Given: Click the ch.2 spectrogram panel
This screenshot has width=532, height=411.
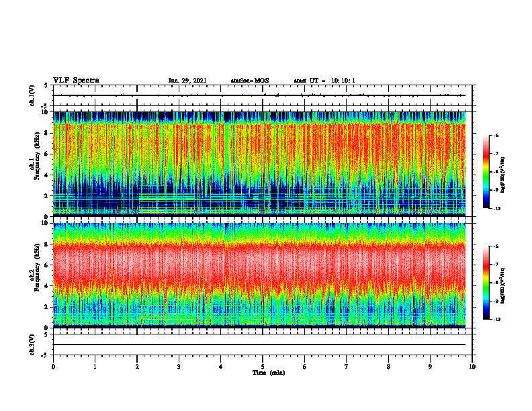Looking at the screenshot, I should [x=259, y=275].
